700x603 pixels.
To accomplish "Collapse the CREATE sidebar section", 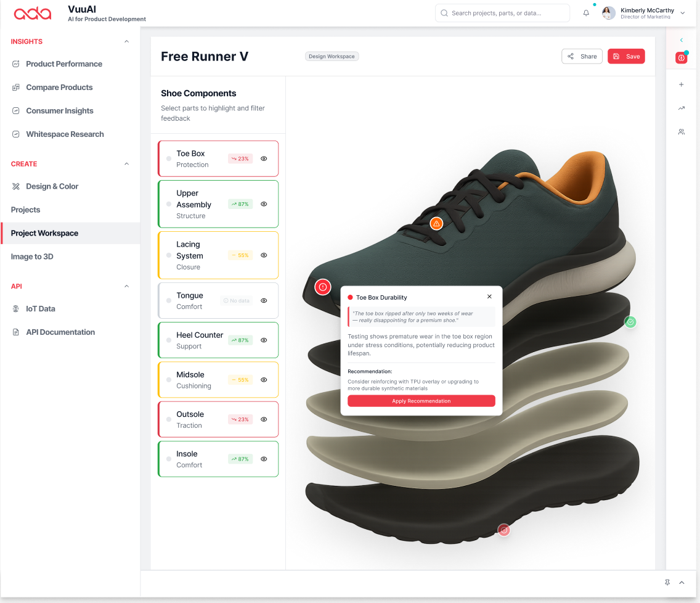I will pos(127,164).
